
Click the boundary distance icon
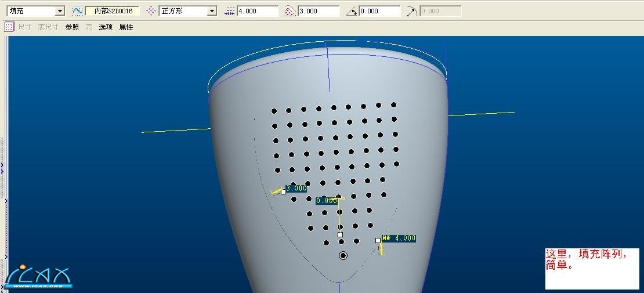coord(290,11)
